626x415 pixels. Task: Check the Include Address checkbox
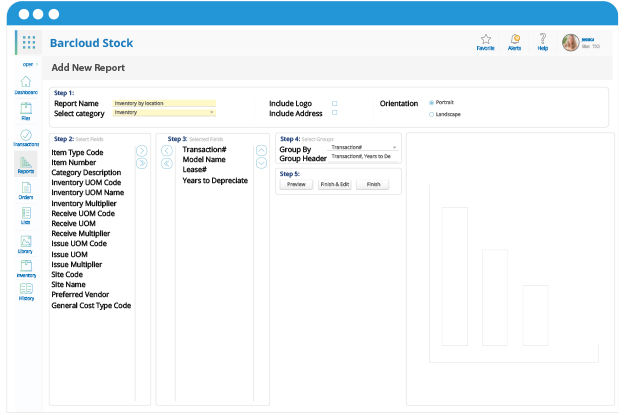[335, 113]
